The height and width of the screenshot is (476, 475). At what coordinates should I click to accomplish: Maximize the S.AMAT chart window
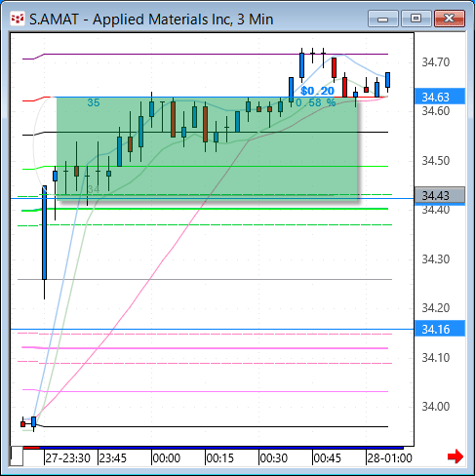coord(416,19)
